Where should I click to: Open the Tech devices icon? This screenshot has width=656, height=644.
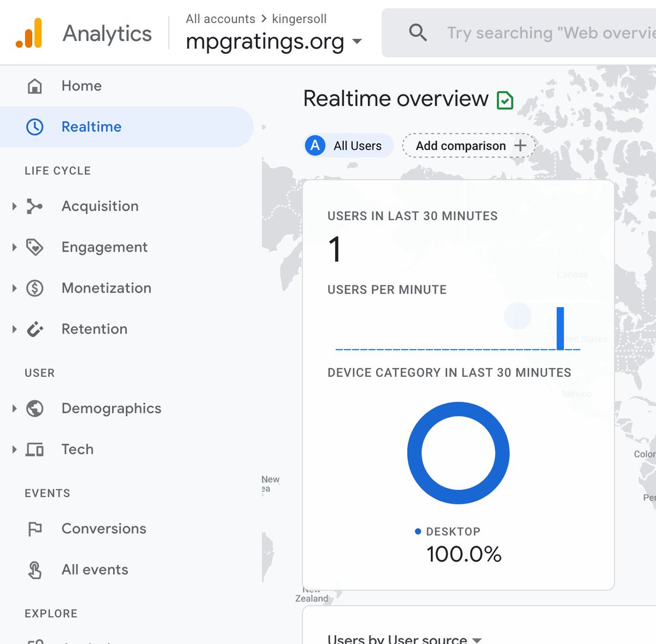tap(35, 449)
